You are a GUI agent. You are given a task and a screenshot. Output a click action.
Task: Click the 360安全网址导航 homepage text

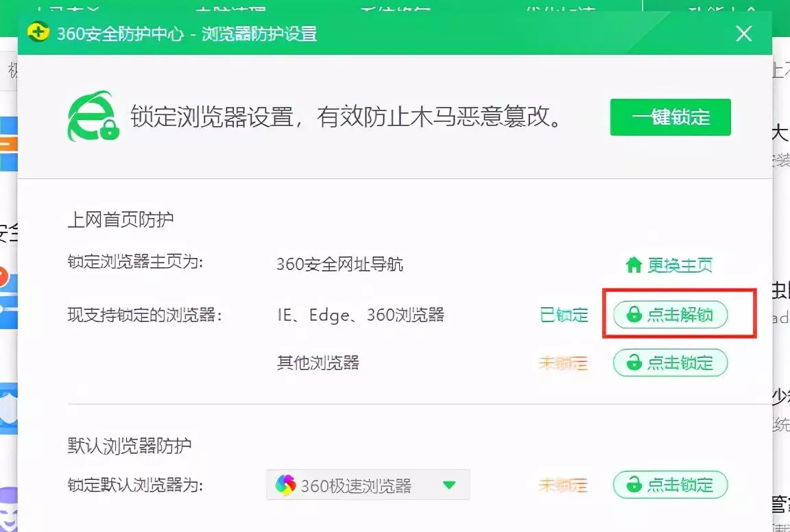tap(339, 265)
